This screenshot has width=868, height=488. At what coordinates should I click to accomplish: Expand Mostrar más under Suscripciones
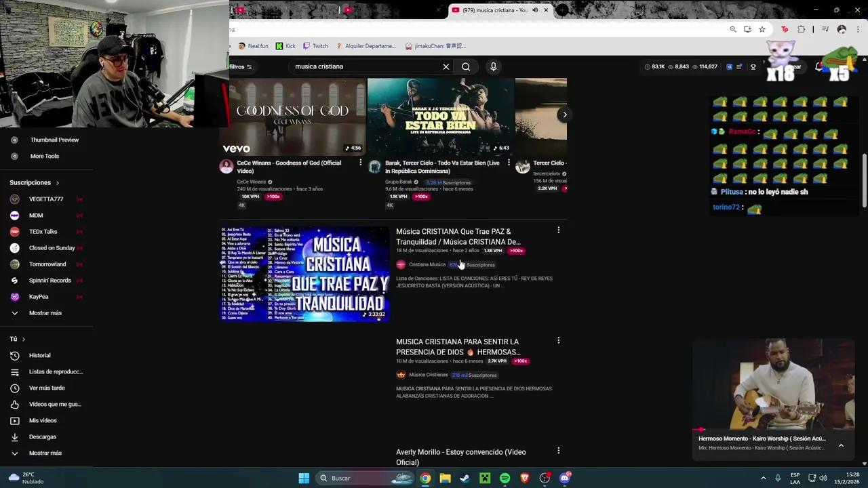45,313
